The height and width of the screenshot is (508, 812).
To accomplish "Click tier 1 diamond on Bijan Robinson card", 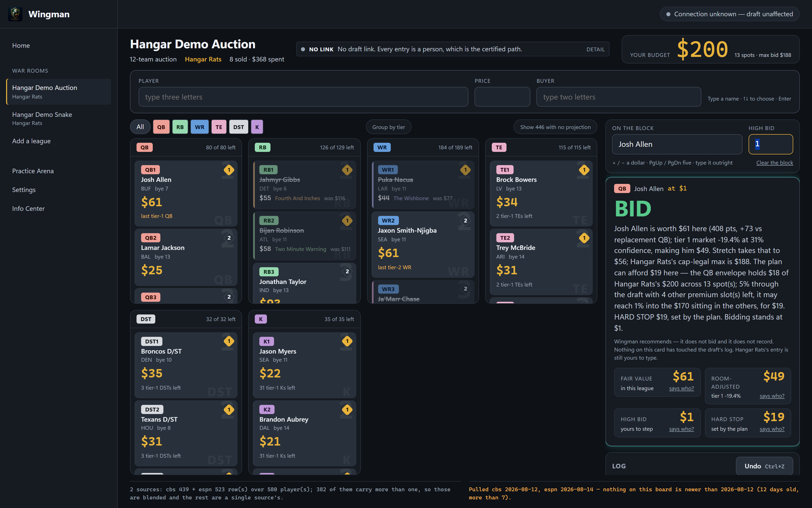I will 347,221.
